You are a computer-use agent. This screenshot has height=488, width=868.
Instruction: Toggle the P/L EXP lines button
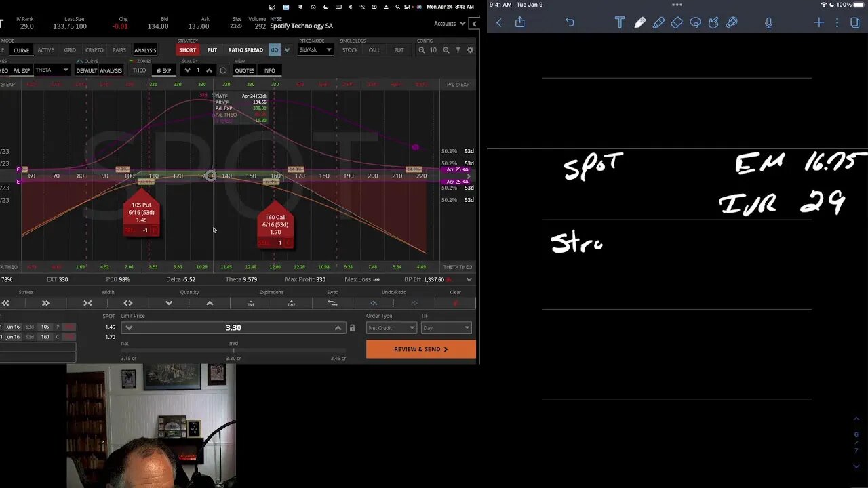coord(22,70)
